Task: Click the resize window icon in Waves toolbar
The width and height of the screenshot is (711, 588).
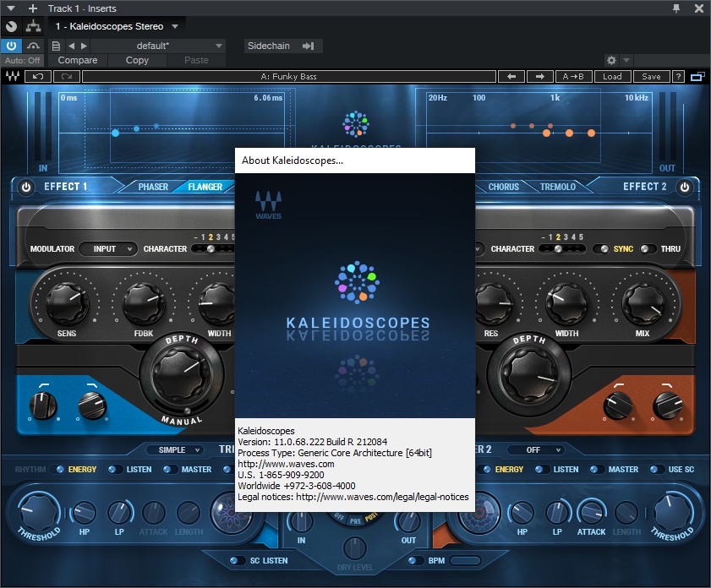Action: 697,77
